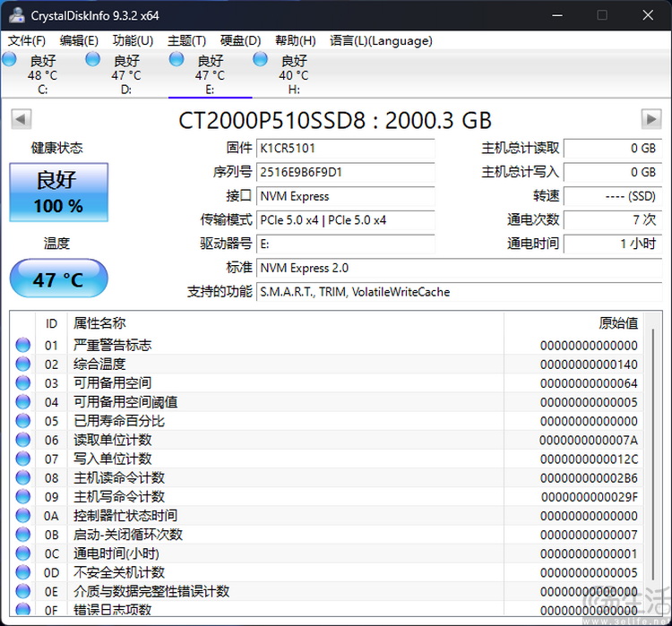Open the 文件(F) menu
Screen dimensions: 672x626
[x=27, y=40]
